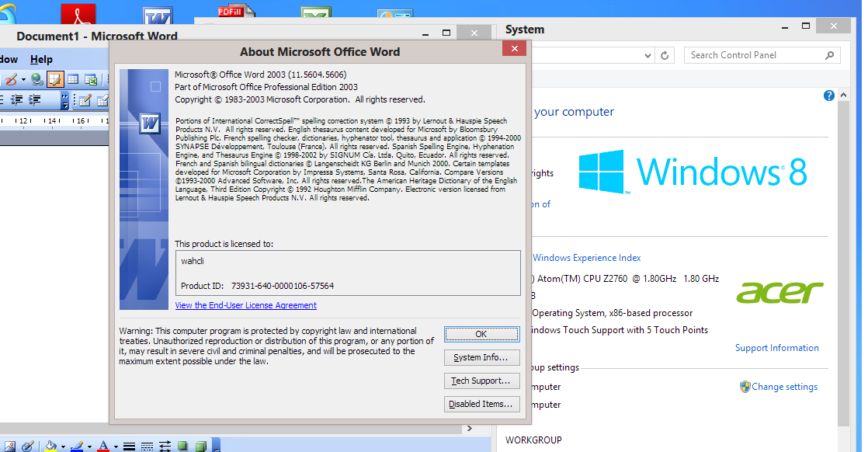Click the System window scrollbar up arrow
The image size is (868, 452).
point(843,95)
